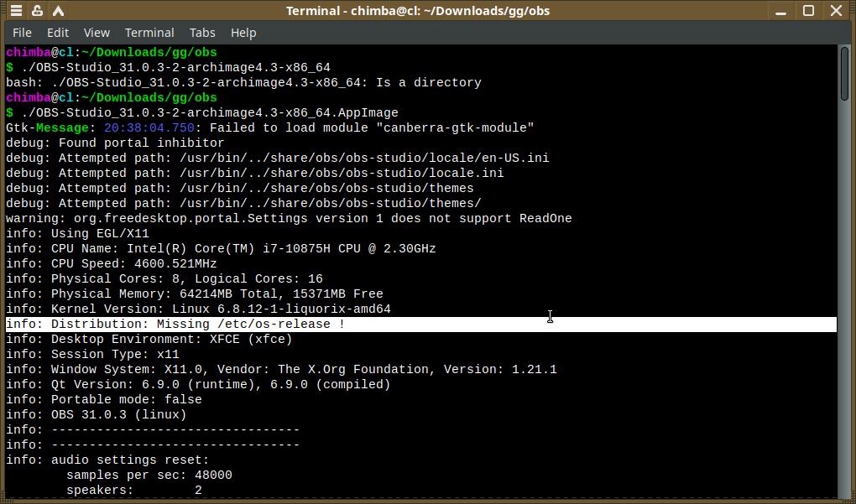Image resolution: width=856 pixels, height=504 pixels.
Task: Click the AppImage launch command line
Action: click(x=202, y=113)
